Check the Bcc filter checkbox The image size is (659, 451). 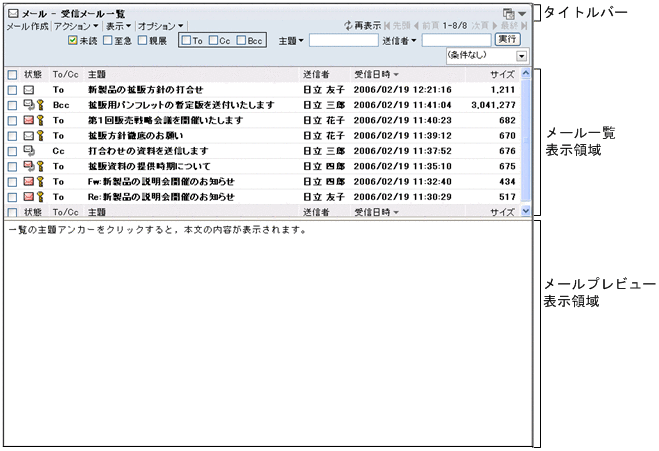(241, 40)
